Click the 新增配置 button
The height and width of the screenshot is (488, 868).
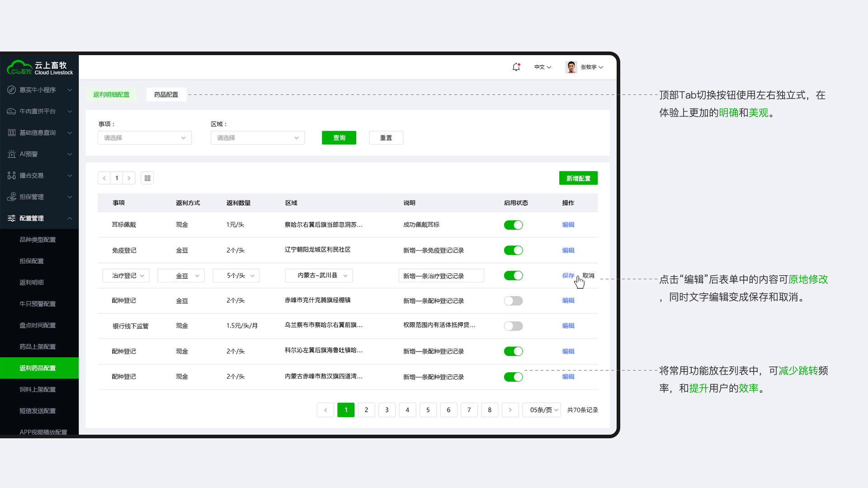578,178
